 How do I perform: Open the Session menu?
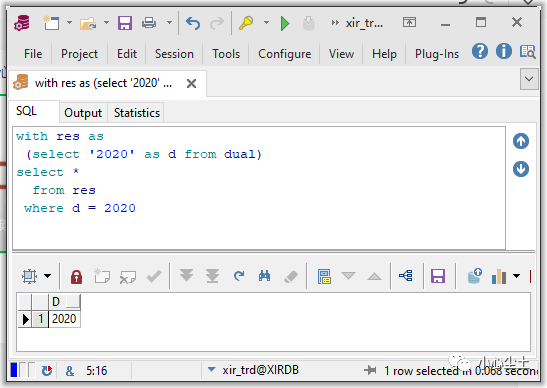coord(174,54)
